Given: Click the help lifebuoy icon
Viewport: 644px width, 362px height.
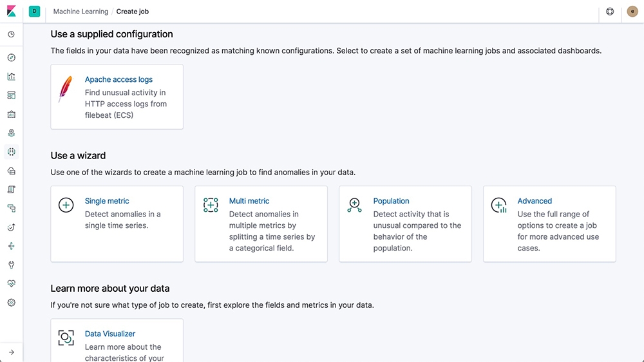Looking at the screenshot, I should pyautogui.click(x=610, y=12).
